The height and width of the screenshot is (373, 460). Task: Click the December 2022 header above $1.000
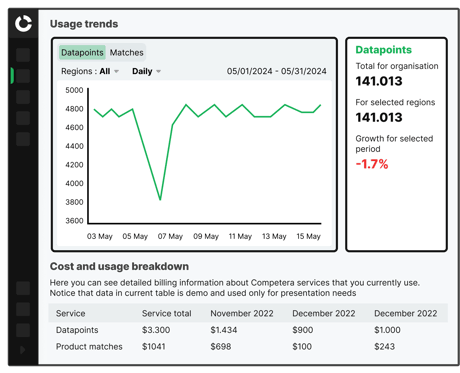tap(406, 313)
